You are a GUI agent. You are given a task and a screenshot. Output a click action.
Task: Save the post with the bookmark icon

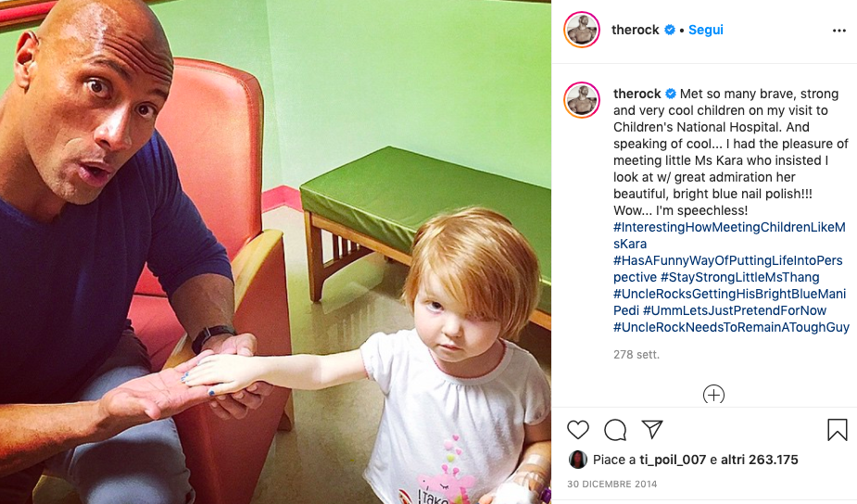tap(837, 430)
